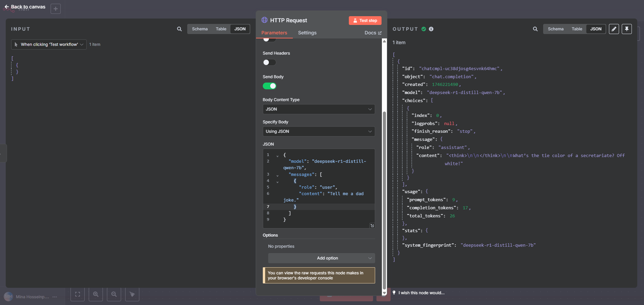Click the tidy workflow icon in the toolbar

[132, 294]
